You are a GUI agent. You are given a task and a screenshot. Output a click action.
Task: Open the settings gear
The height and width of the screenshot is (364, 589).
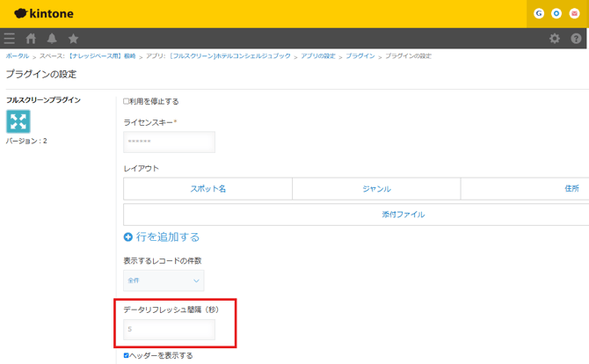point(554,39)
